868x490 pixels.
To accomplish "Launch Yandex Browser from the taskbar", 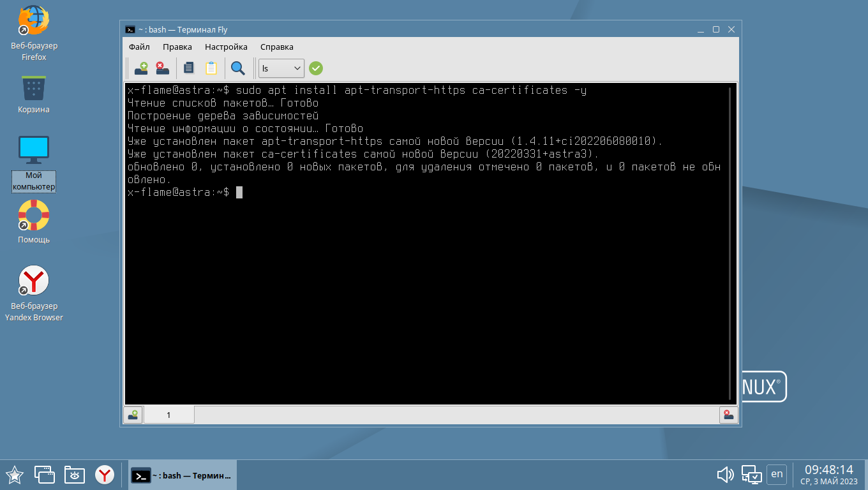I will (105, 475).
